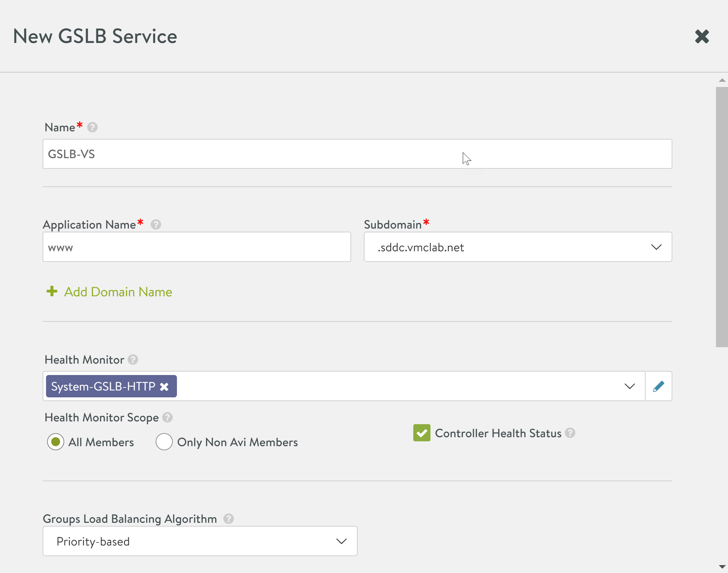Click the Controller Health Status help icon
728x573 pixels.
[x=570, y=433]
